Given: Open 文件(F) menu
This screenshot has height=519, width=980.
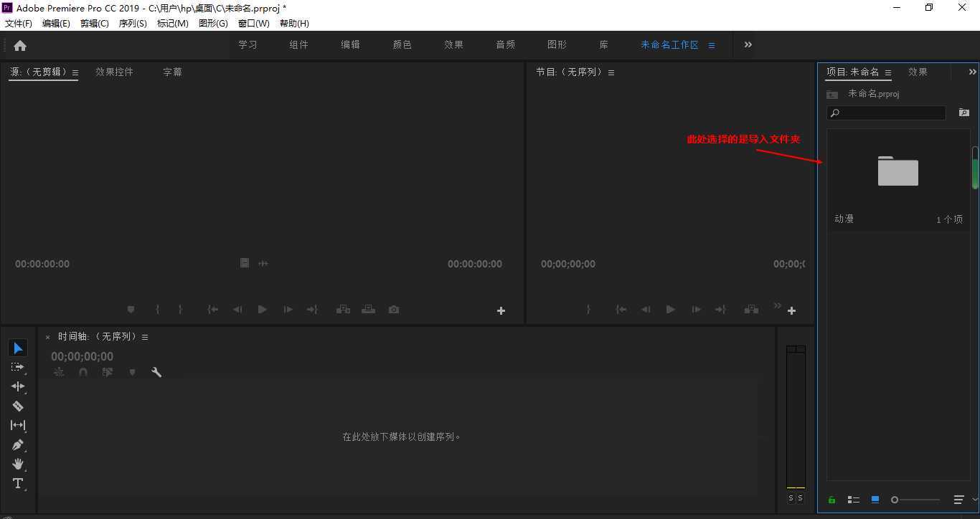Looking at the screenshot, I should [19, 24].
